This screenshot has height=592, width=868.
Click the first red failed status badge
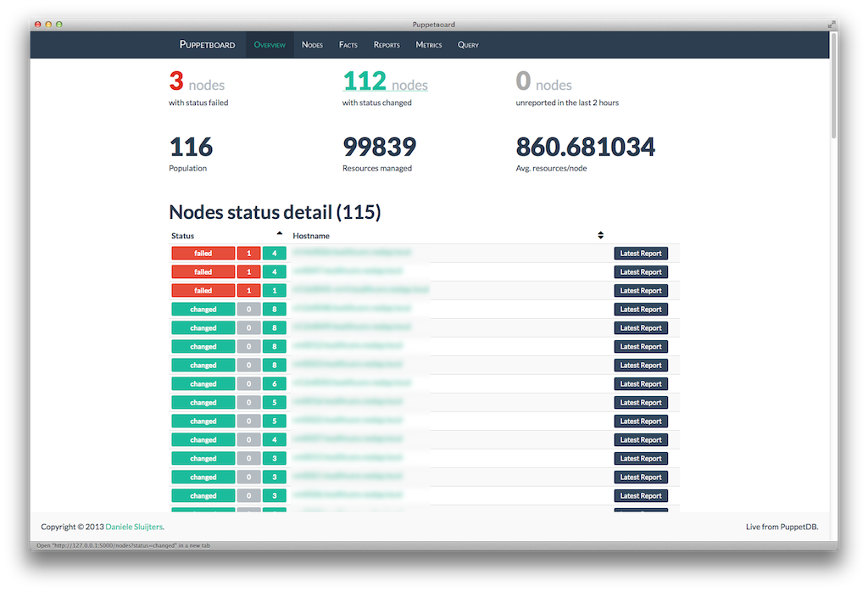coord(203,254)
